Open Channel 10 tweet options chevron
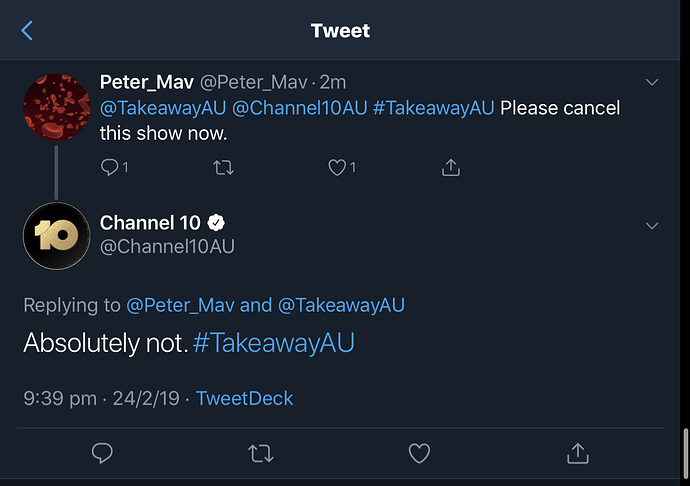Viewport: 690px width, 486px height. coord(652,226)
